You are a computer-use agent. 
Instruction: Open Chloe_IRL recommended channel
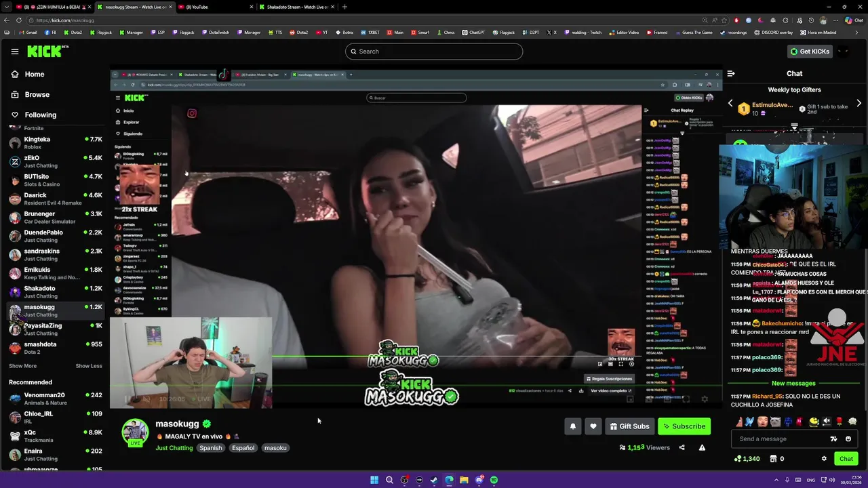tap(56, 418)
